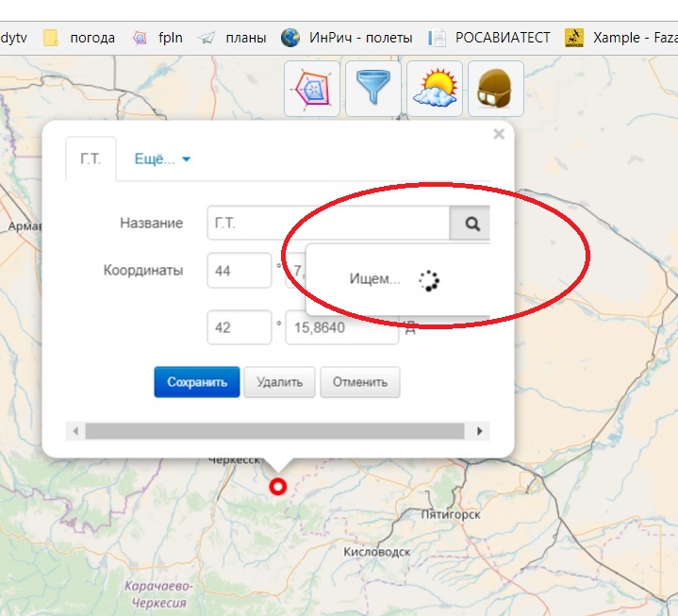Close the waypoint popup dialog

point(499,135)
